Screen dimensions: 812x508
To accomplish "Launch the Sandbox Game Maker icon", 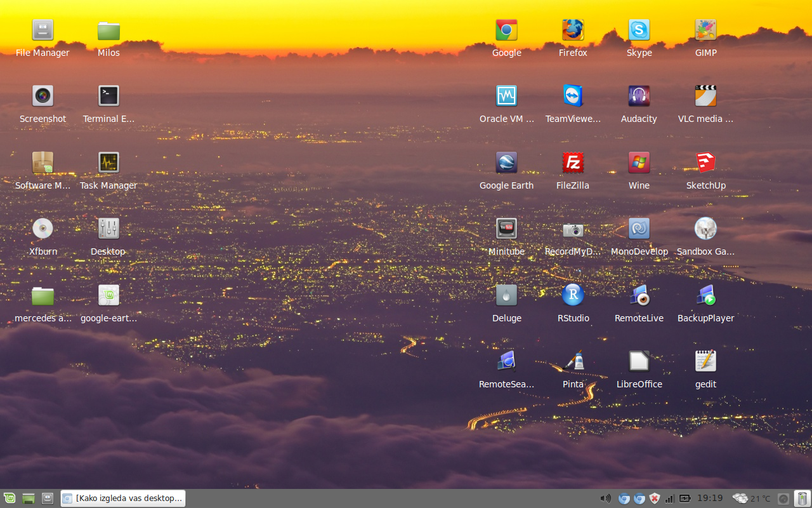I will click(x=705, y=229).
